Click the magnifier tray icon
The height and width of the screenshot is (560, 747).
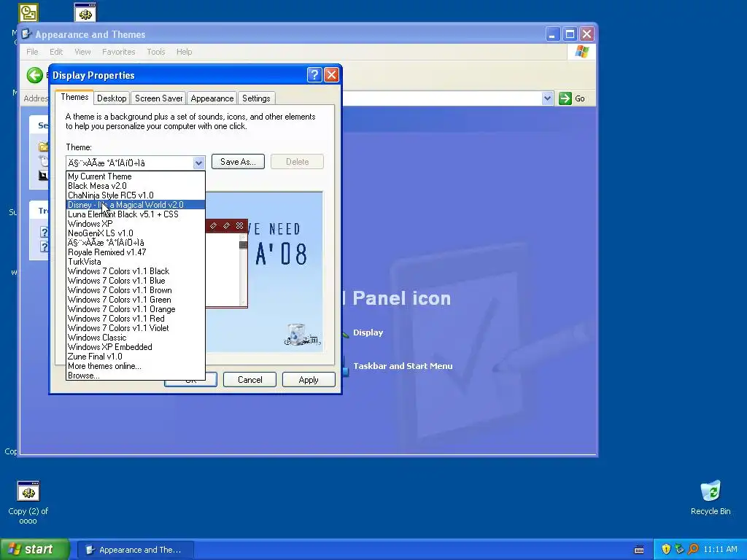[x=693, y=549]
